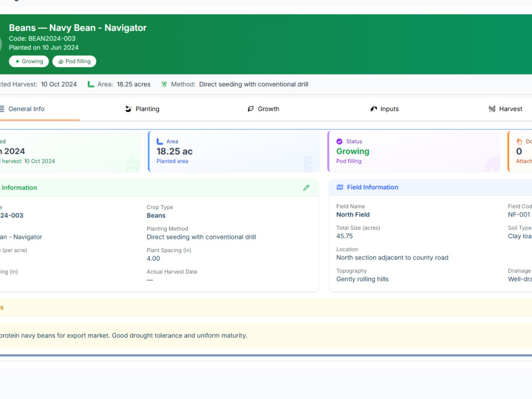Edit crop information with pencil icon
The width and height of the screenshot is (532, 399).
(x=306, y=188)
